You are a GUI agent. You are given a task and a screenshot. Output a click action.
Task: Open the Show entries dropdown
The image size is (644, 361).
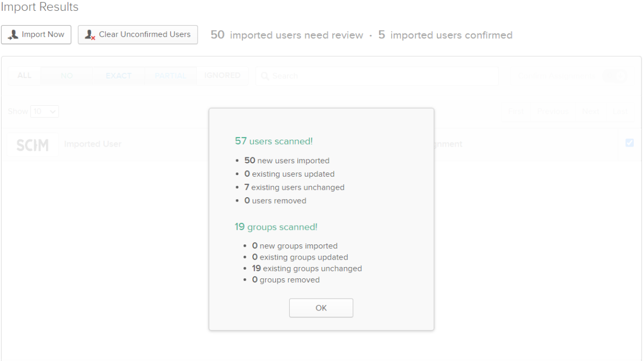[45, 112]
